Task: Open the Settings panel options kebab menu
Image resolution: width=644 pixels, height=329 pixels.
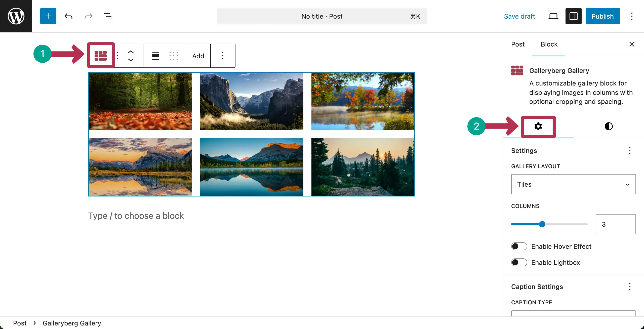Action: [x=630, y=150]
